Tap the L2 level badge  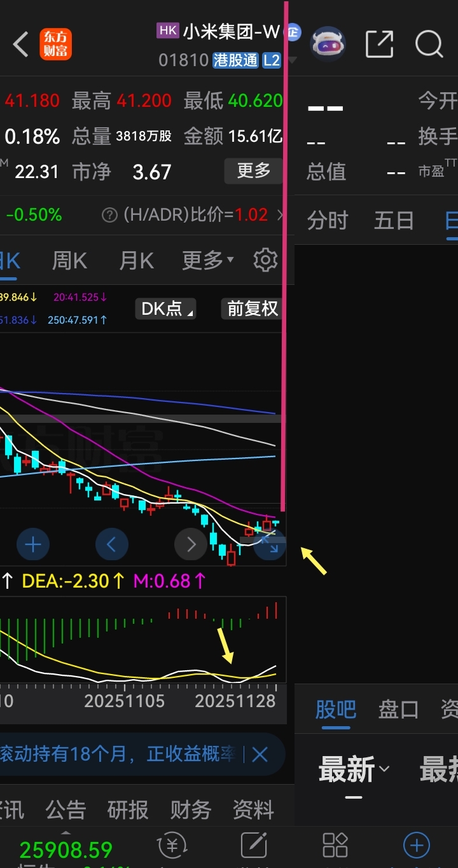pyautogui.click(x=272, y=60)
